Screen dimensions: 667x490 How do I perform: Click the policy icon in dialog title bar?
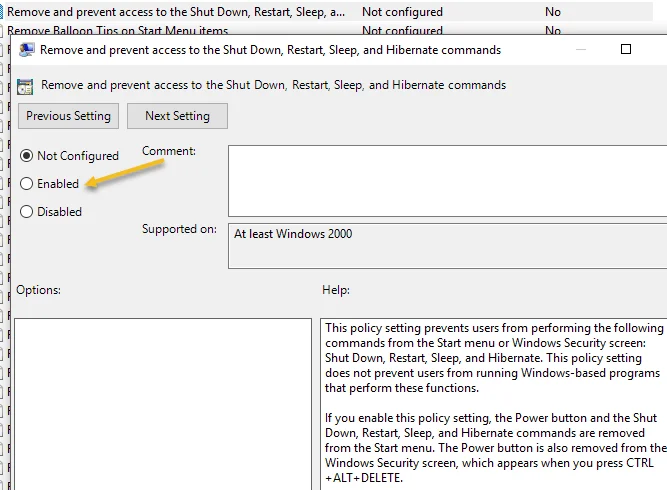pyautogui.click(x=26, y=49)
